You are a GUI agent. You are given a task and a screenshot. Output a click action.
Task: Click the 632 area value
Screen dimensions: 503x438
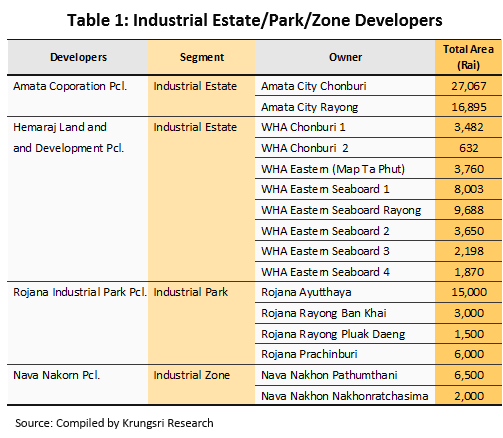click(468, 148)
